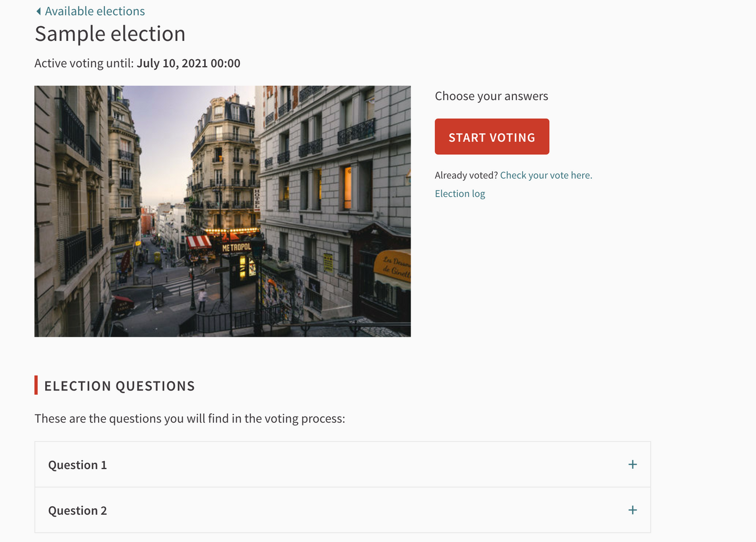Click the Active voting until label

[84, 63]
